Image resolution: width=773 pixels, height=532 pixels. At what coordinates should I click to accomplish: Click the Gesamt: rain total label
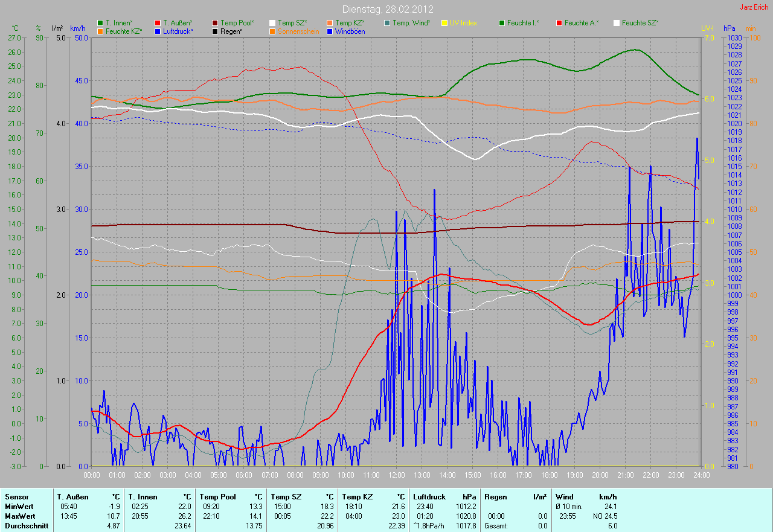coord(496,526)
